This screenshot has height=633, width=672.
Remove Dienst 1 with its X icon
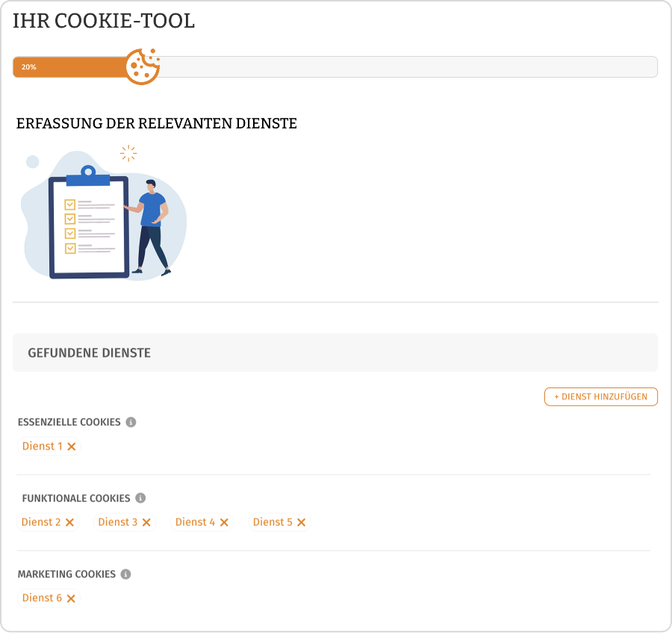point(72,446)
